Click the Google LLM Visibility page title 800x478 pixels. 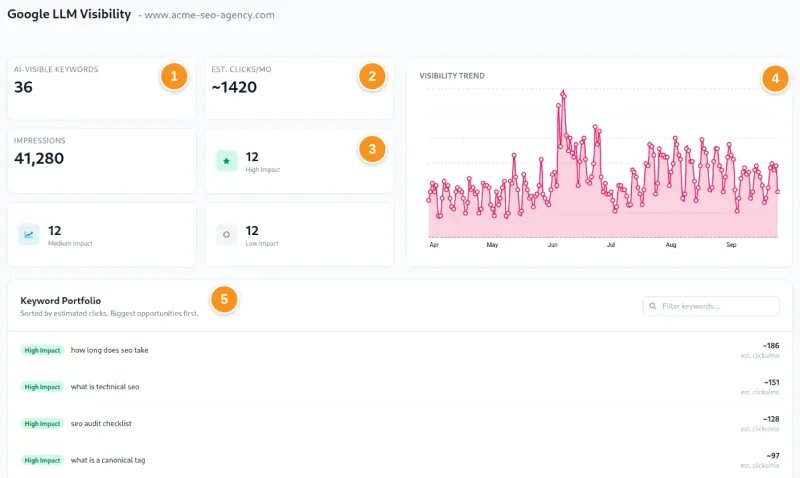[69, 14]
